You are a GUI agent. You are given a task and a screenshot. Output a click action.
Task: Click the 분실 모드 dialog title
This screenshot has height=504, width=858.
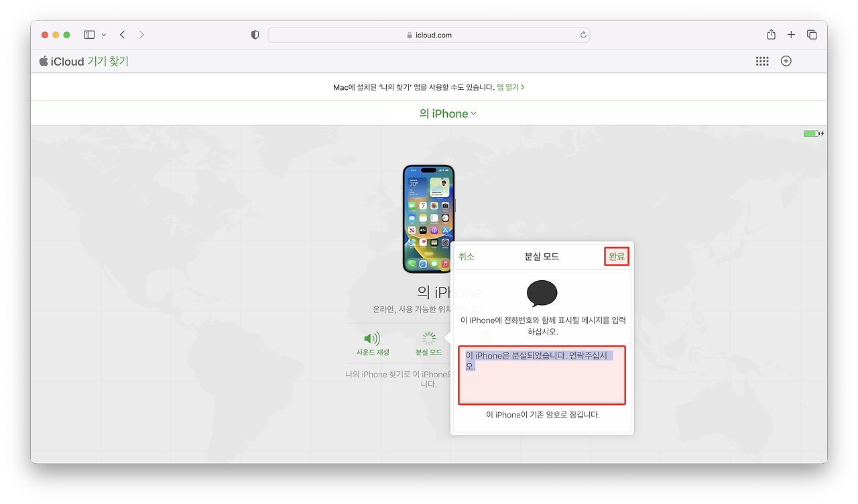coord(542,257)
